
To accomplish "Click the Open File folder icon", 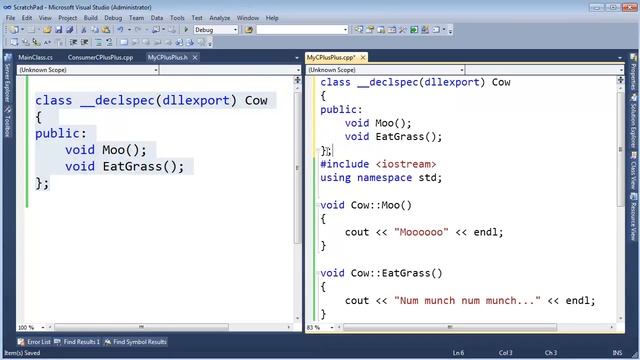I will click(x=47, y=30).
